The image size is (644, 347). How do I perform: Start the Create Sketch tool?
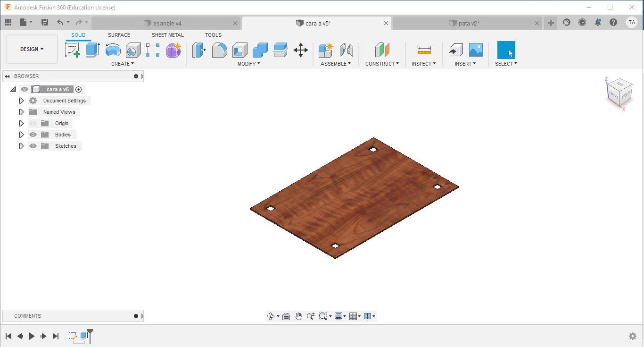(72, 50)
